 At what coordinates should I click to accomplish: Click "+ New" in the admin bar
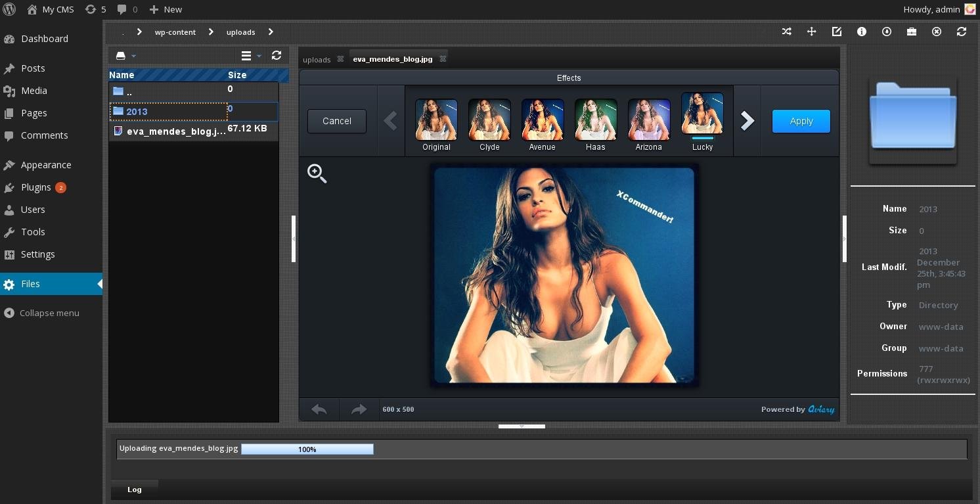[166, 9]
